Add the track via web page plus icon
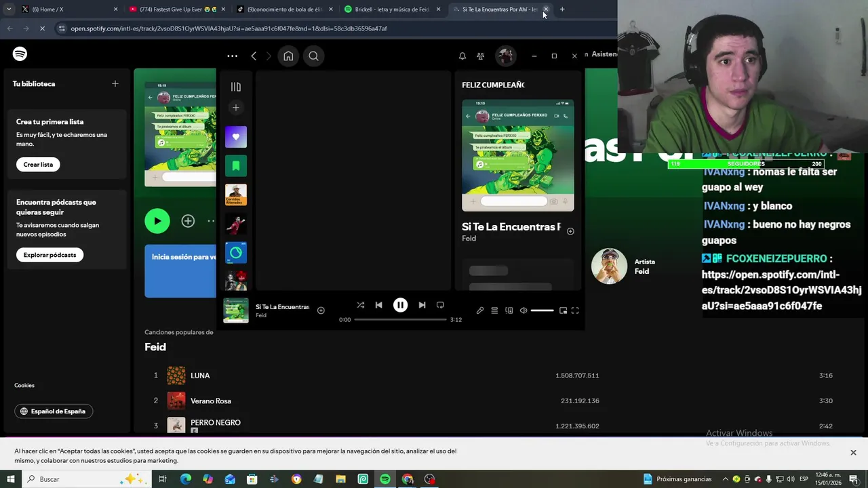Viewport: 868px width, 488px height. pos(188,221)
